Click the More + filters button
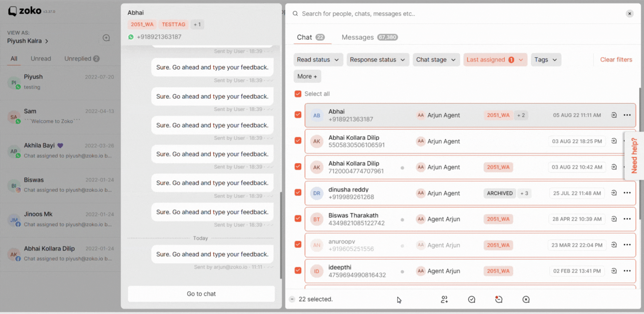644x314 pixels. 307,76
